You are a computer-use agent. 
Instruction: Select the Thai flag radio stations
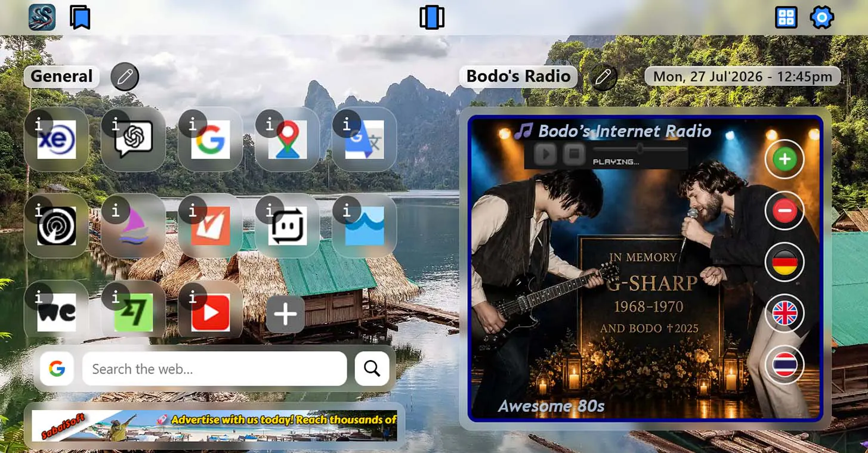785,365
